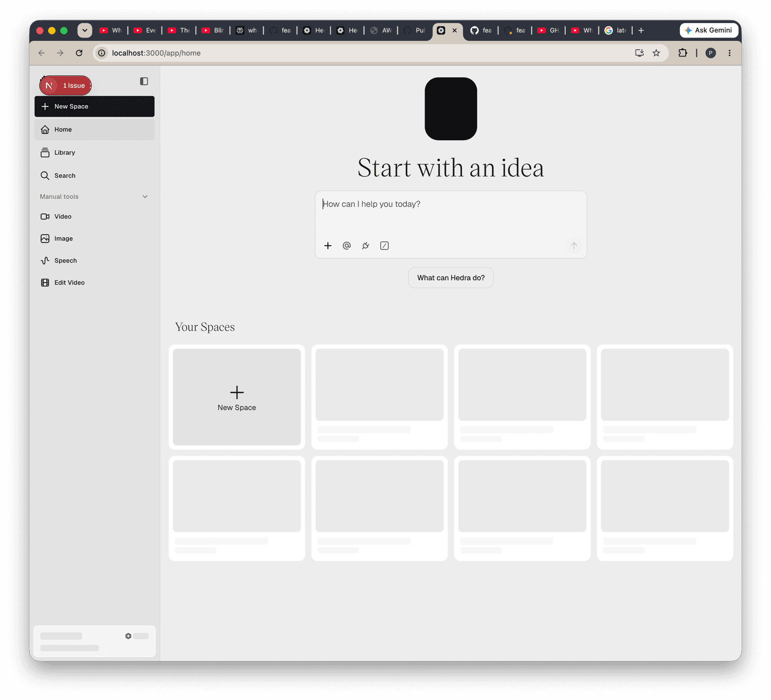The width and height of the screenshot is (771, 700).
Task: Open the Speech tool
Action: tap(94, 261)
